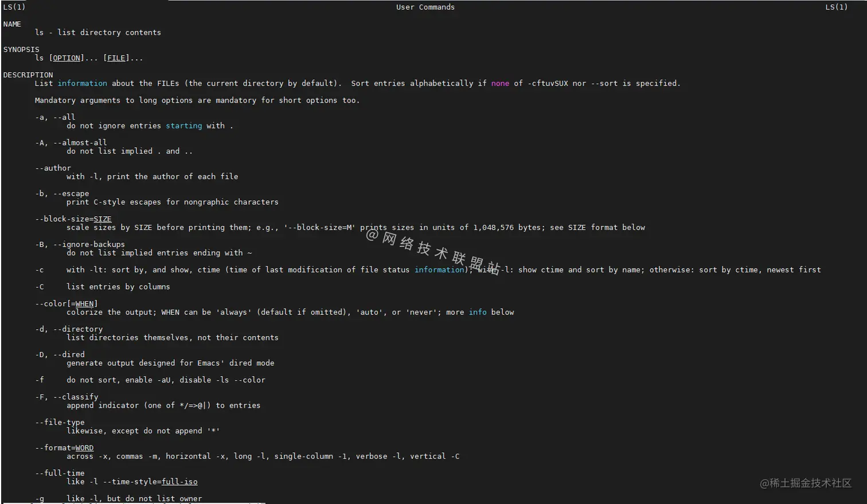Click 'list entries by columns' description
This screenshot has width=867, height=504.
tap(118, 287)
